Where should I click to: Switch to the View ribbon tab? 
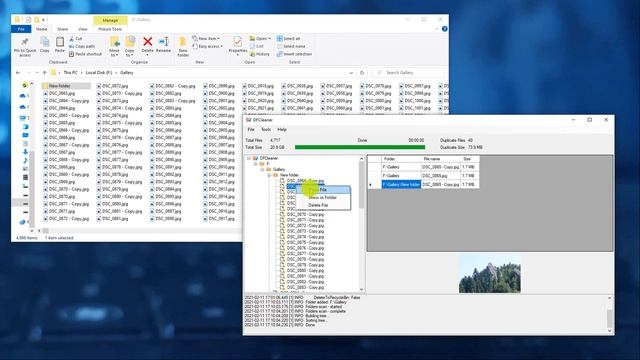82,29
